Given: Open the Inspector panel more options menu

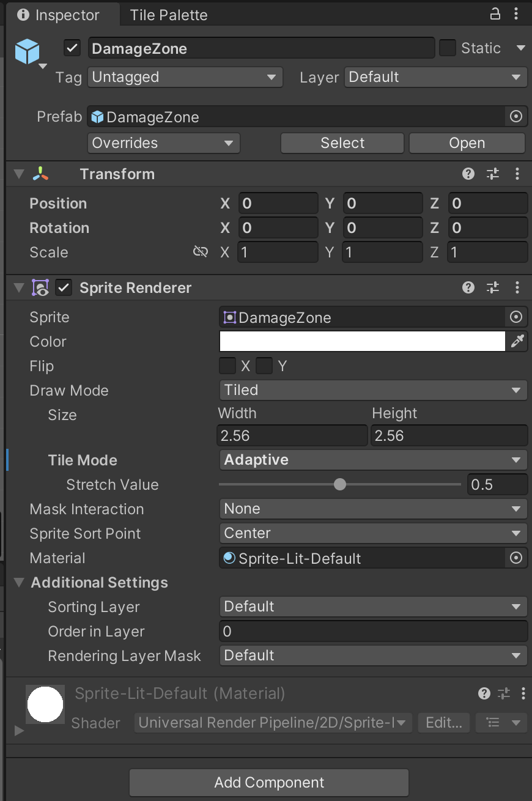Looking at the screenshot, I should [x=517, y=15].
